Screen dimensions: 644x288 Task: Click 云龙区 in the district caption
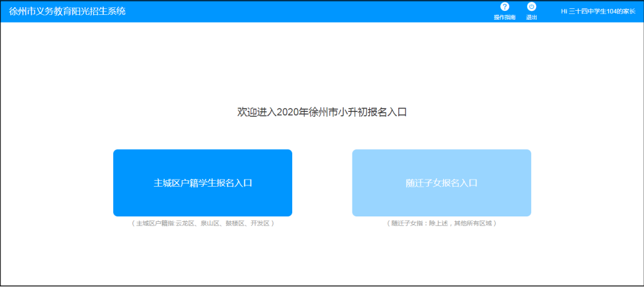pyautogui.click(x=185, y=224)
